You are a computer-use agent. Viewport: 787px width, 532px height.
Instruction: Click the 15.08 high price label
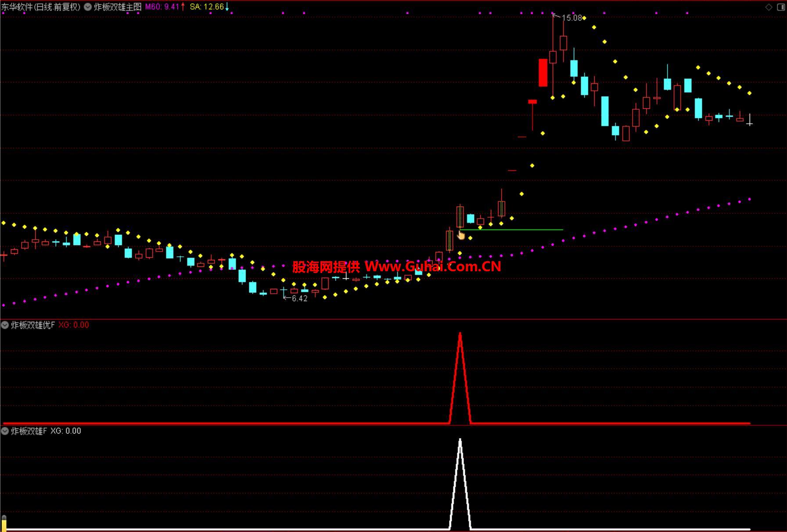coord(571,18)
